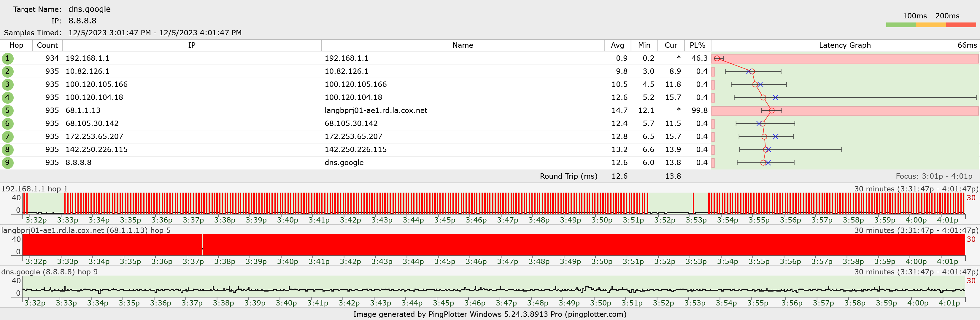Click the hop 1 green circle icon
980x320 pixels.
click(x=7, y=59)
